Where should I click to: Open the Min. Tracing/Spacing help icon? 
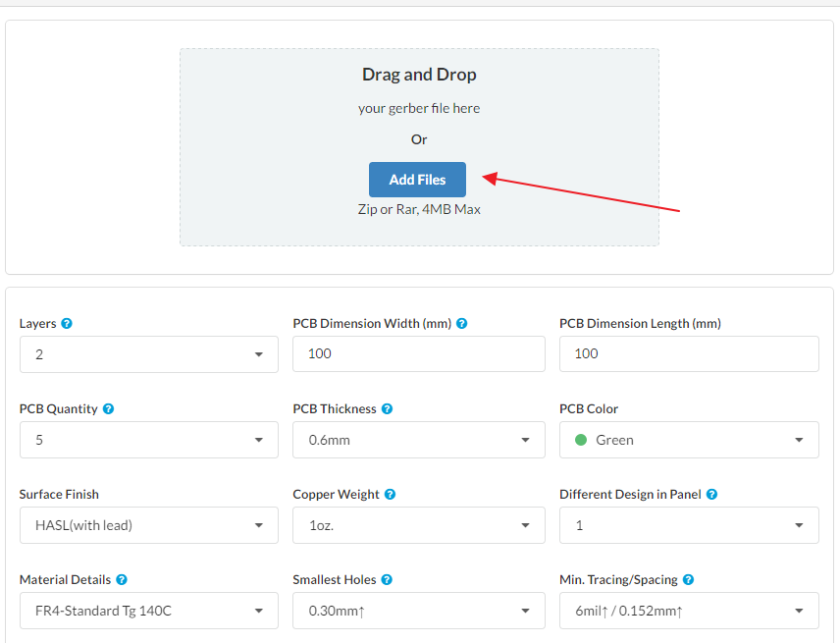689,580
